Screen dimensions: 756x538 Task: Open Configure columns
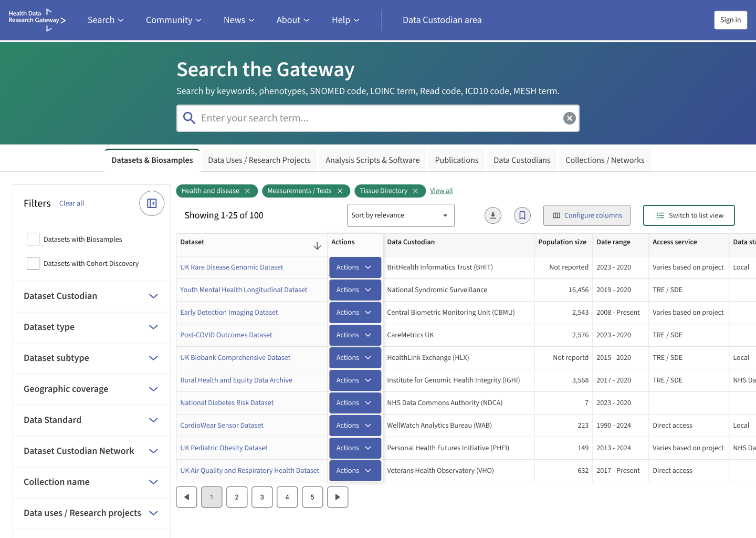point(587,215)
